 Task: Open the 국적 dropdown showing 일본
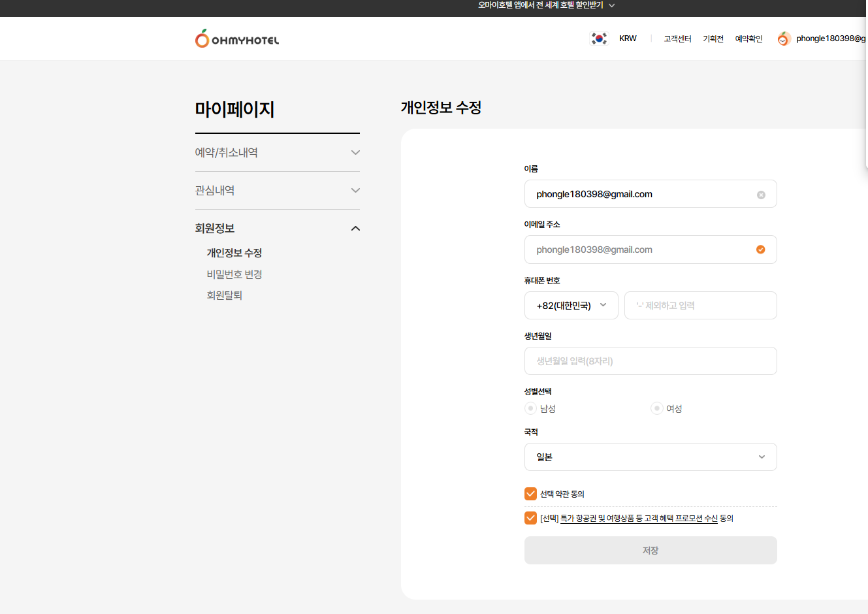(650, 457)
